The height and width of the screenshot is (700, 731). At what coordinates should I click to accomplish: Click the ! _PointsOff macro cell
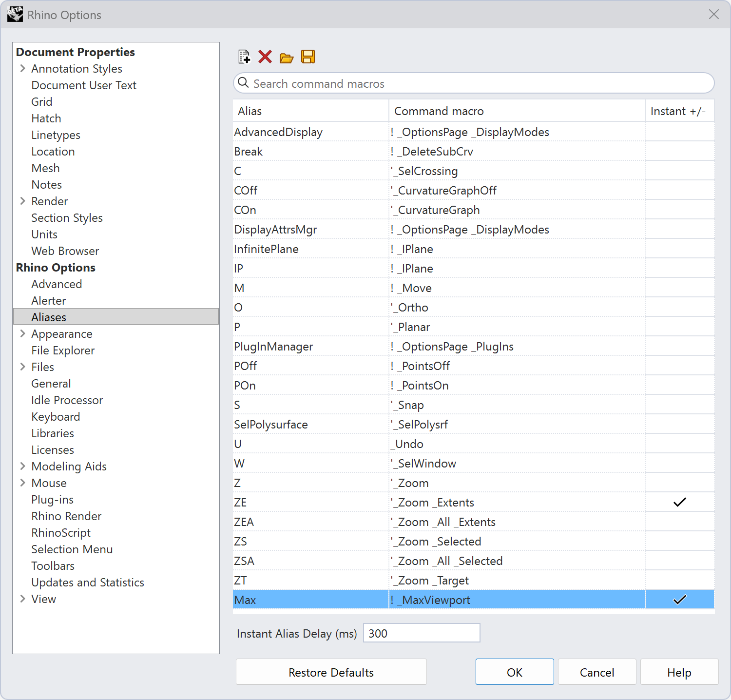coord(517,366)
